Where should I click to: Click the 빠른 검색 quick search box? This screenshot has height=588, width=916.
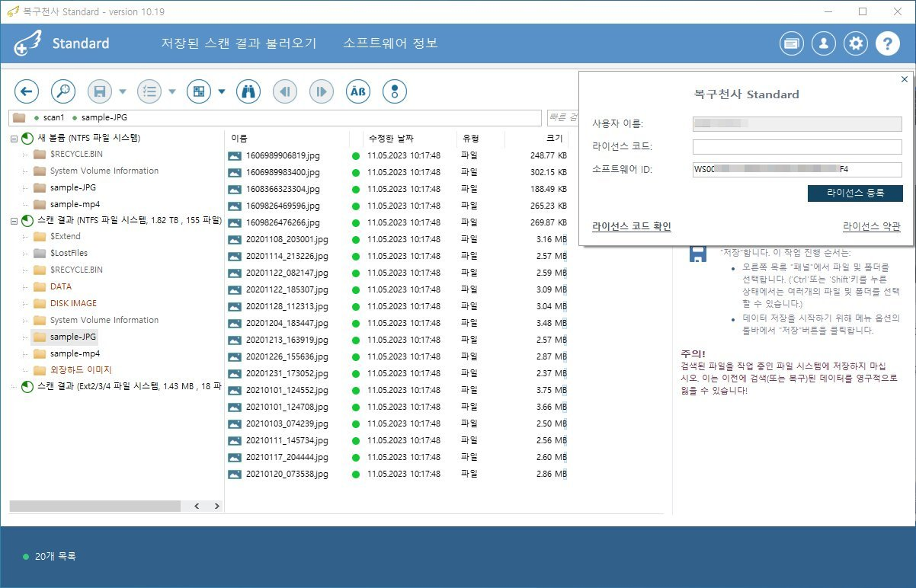[x=562, y=118]
